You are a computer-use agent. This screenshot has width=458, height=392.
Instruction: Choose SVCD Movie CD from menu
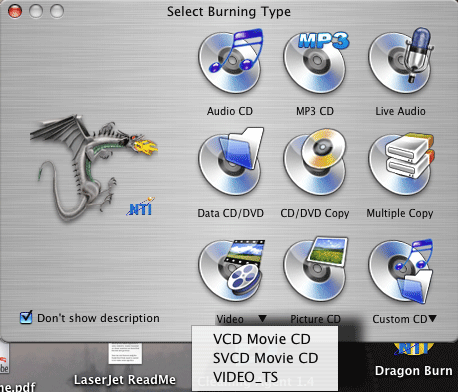coord(265,358)
